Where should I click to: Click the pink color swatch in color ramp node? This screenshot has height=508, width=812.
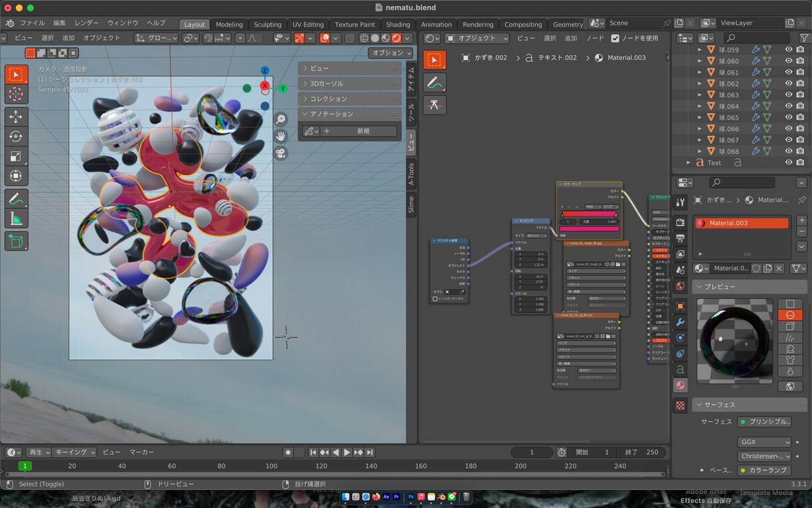coord(589,228)
